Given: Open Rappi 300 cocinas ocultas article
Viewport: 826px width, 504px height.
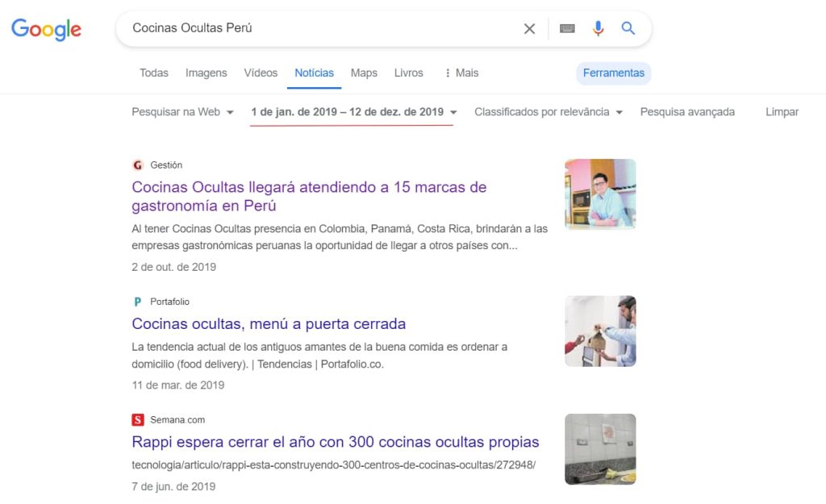Looking at the screenshot, I should coord(335,441).
